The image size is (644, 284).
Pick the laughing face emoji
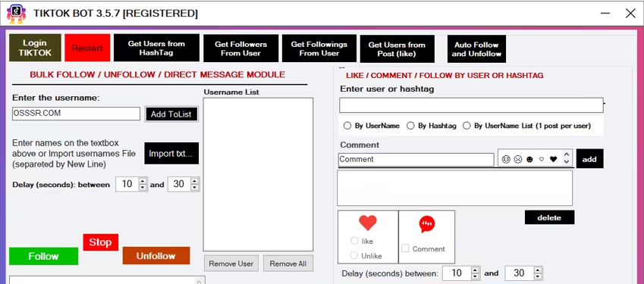tap(506, 159)
